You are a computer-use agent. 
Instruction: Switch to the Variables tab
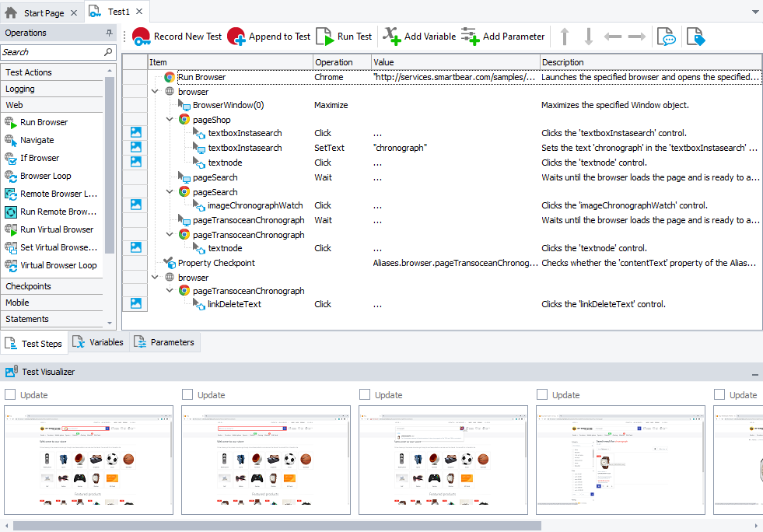99,342
